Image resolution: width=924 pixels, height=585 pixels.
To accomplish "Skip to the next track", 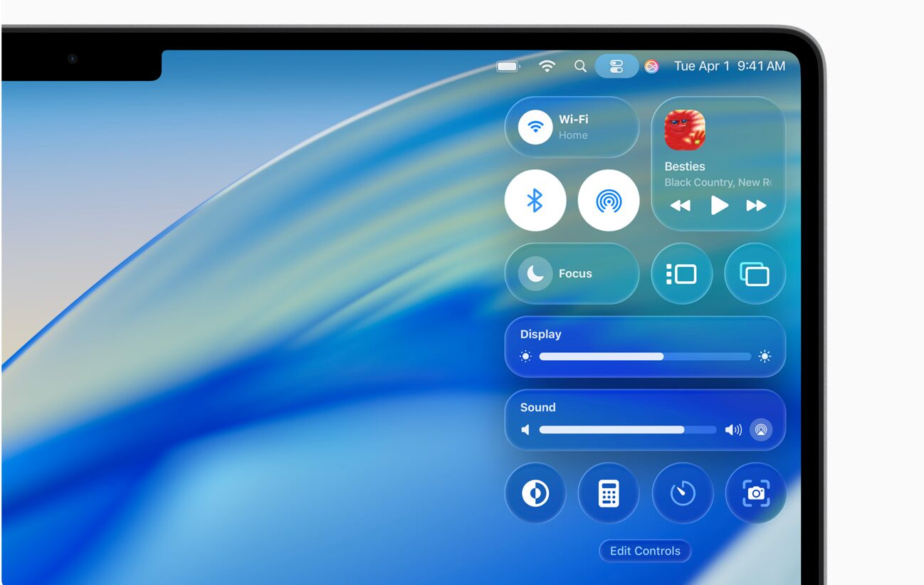I will click(x=756, y=206).
